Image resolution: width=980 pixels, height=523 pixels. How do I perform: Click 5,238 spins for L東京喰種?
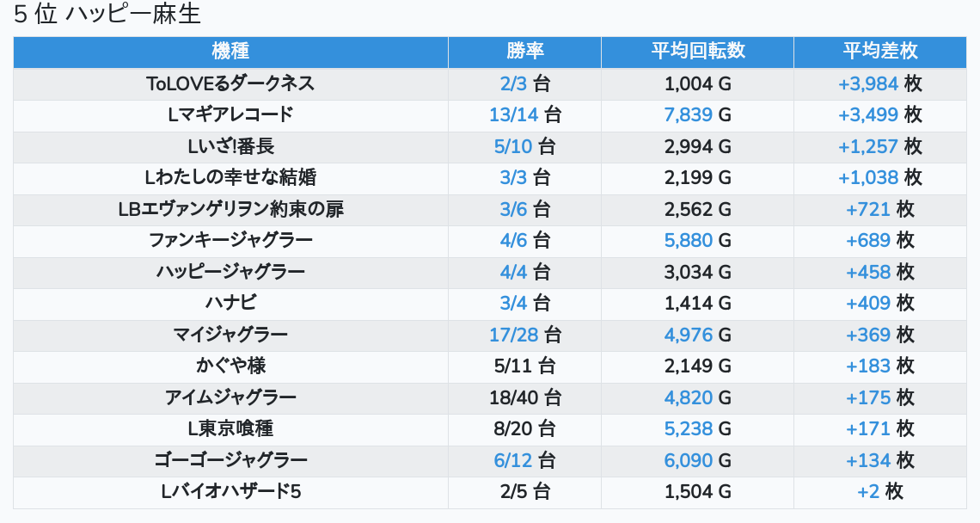click(688, 428)
